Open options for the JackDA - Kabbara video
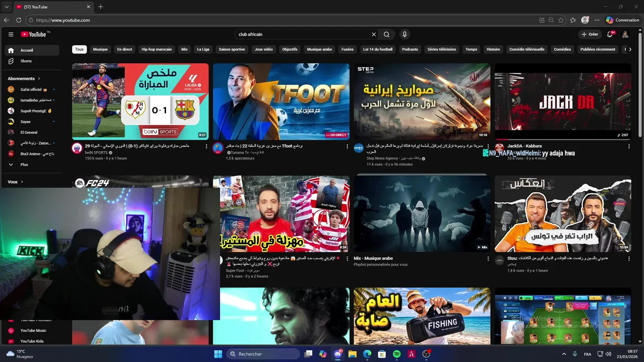This screenshot has width=644, height=362. pos(629,146)
